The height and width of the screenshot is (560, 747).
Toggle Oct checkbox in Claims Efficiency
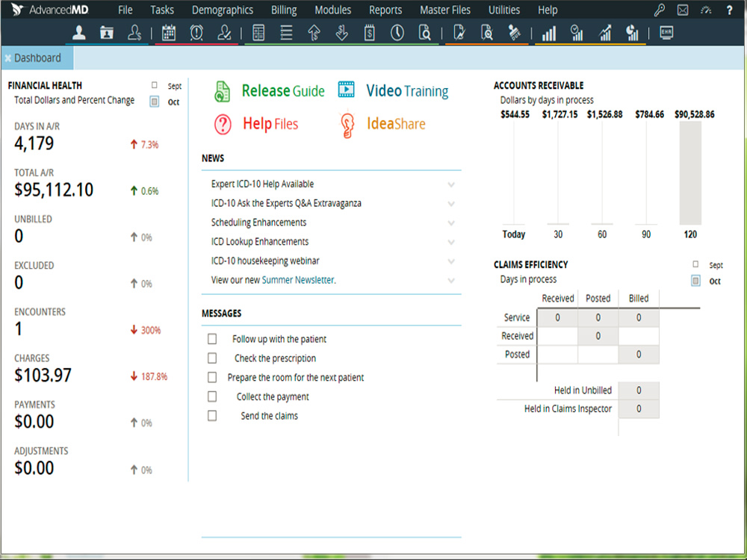[x=695, y=281]
